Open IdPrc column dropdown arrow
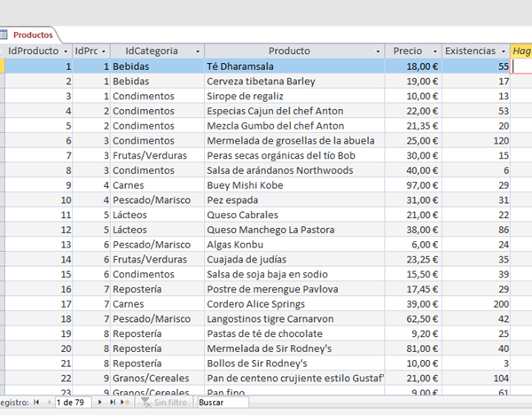Viewport: 532px width, 415px height. coord(104,51)
